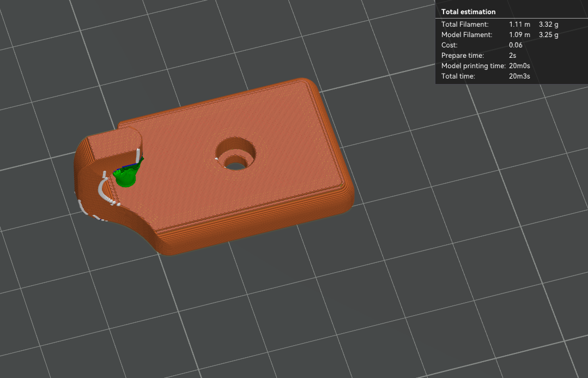The height and width of the screenshot is (378, 588).
Task: Click the countersunk hole in the model
Action: point(235,154)
